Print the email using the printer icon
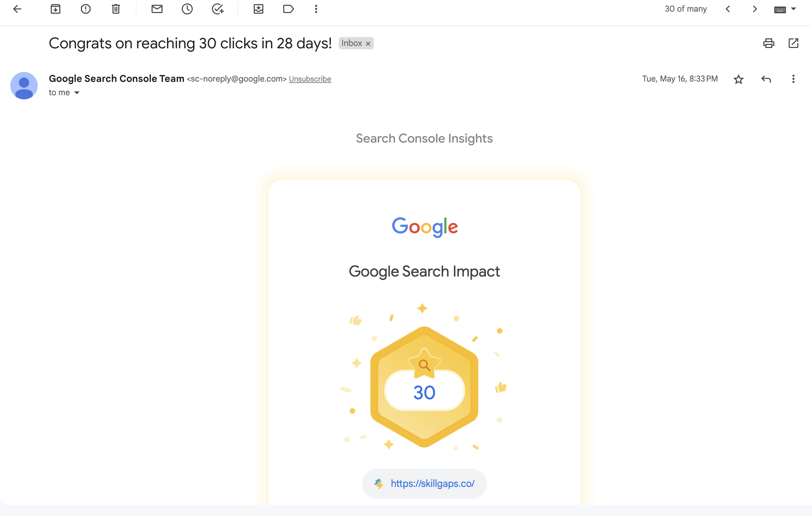The height and width of the screenshot is (516, 812). (768, 44)
